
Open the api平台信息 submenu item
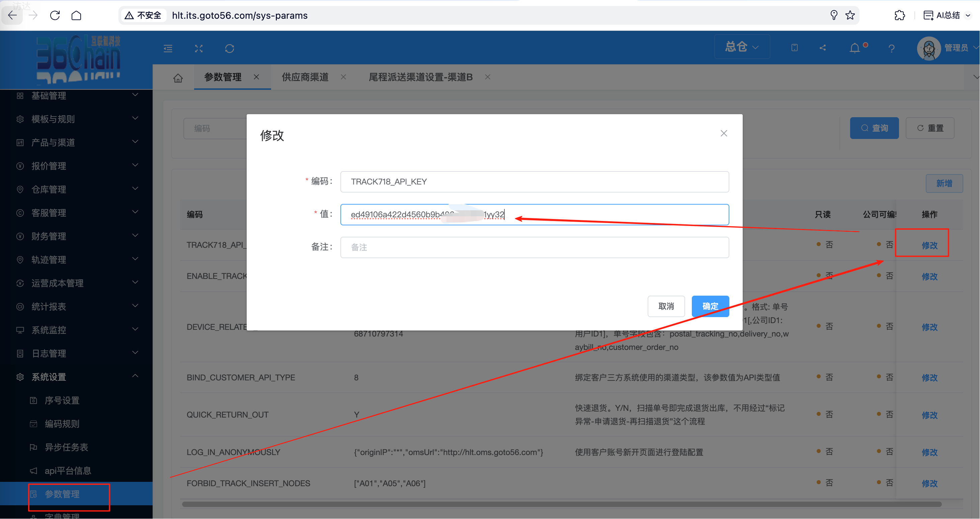[76, 471]
